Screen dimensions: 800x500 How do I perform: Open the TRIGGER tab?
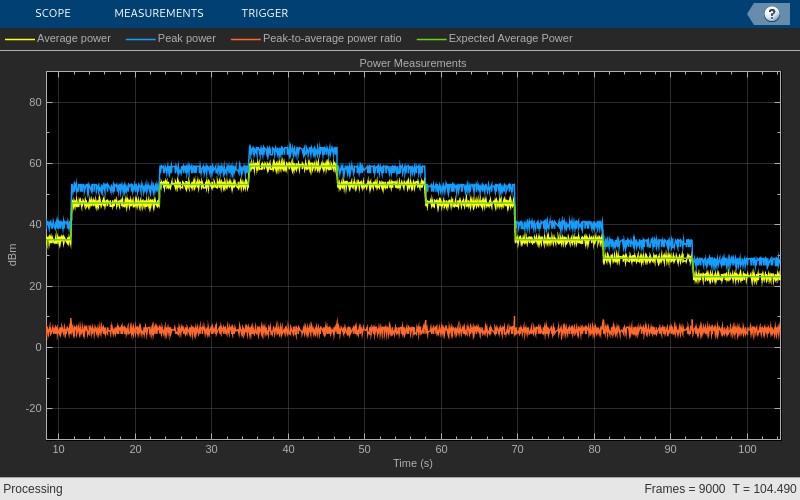[x=265, y=13]
